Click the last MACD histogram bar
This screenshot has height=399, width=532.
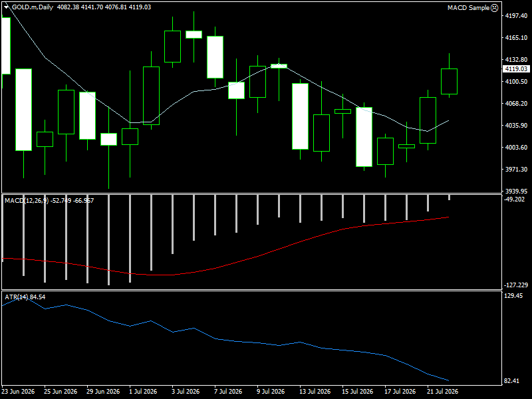point(449,198)
